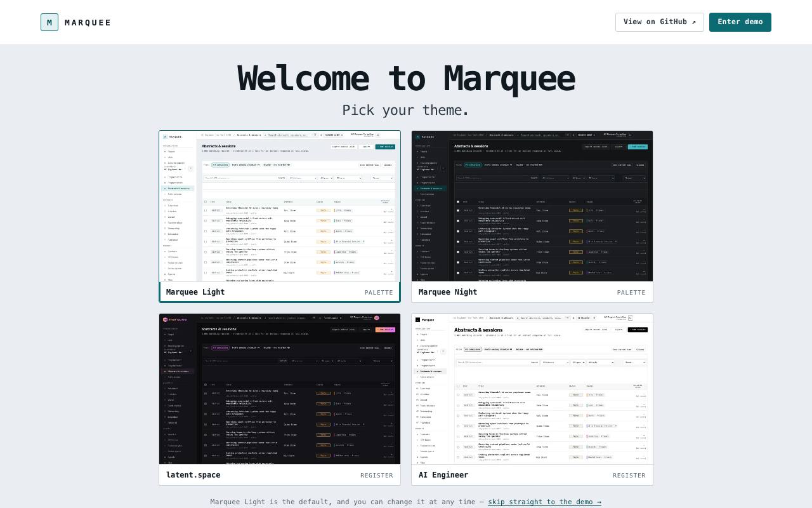This screenshot has height=508, width=812.
Task: Click the MARQUEE wordmark in header
Action: coord(88,23)
